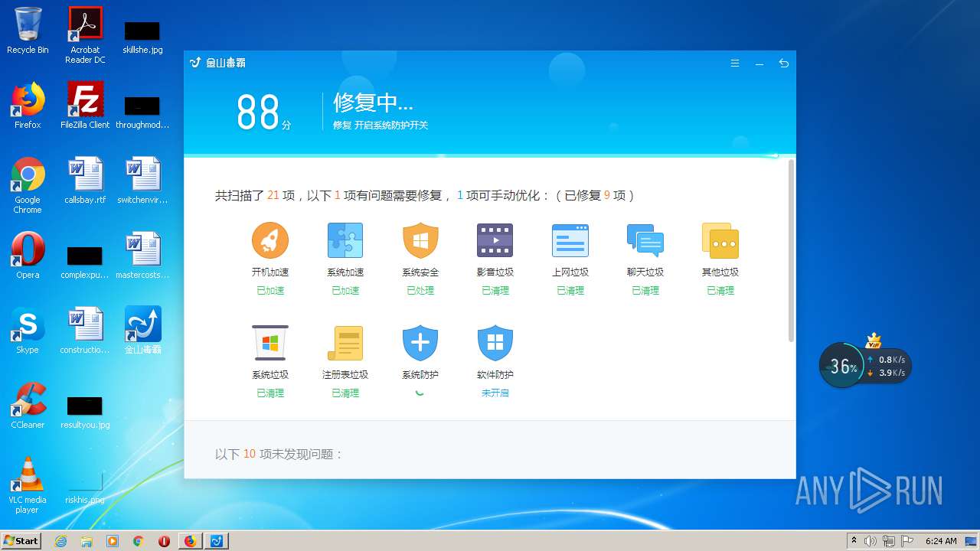This screenshot has width=980, height=551.
Task: Select the CCleaner desktop shortcut
Action: (x=28, y=406)
